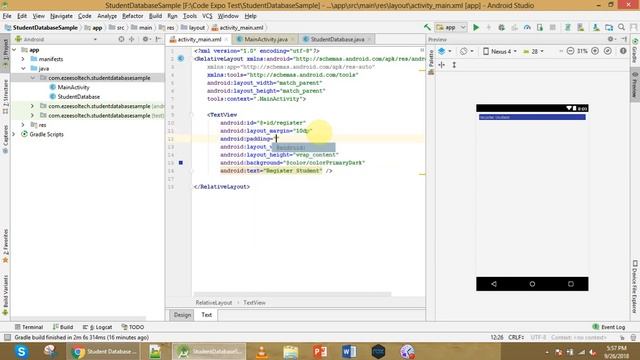This screenshot has height=360, width=640.
Task: Switch to MainActivity.java tab
Action: [x=265, y=39]
